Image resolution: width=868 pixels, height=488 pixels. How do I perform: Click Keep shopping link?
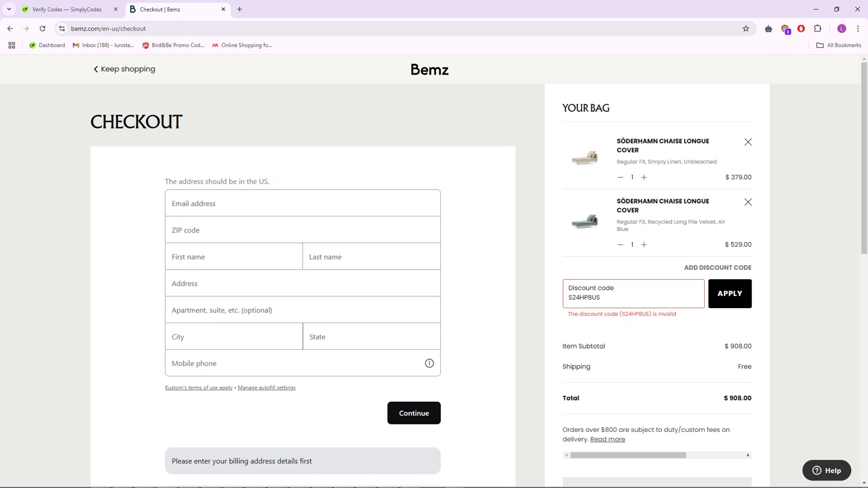(x=124, y=69)
